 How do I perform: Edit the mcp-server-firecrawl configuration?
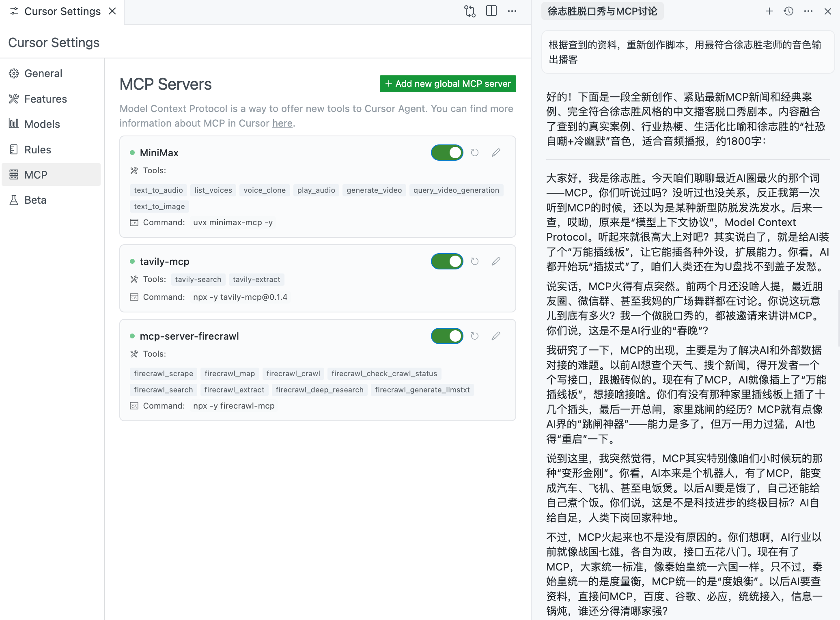495,336
